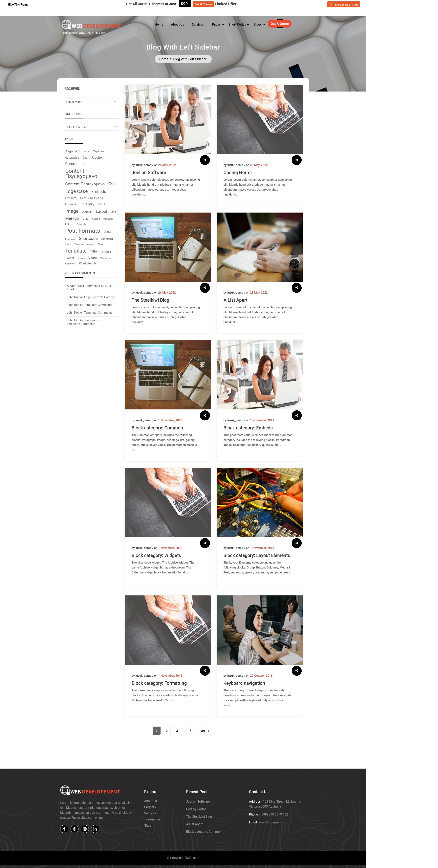Screen dimensions: 438x868
Task: Expand the Archives dropdown selector
Action: click(x=91, y=102)
